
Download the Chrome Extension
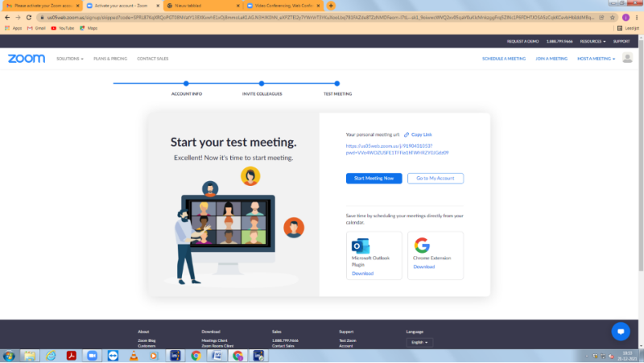pos(424,267)
